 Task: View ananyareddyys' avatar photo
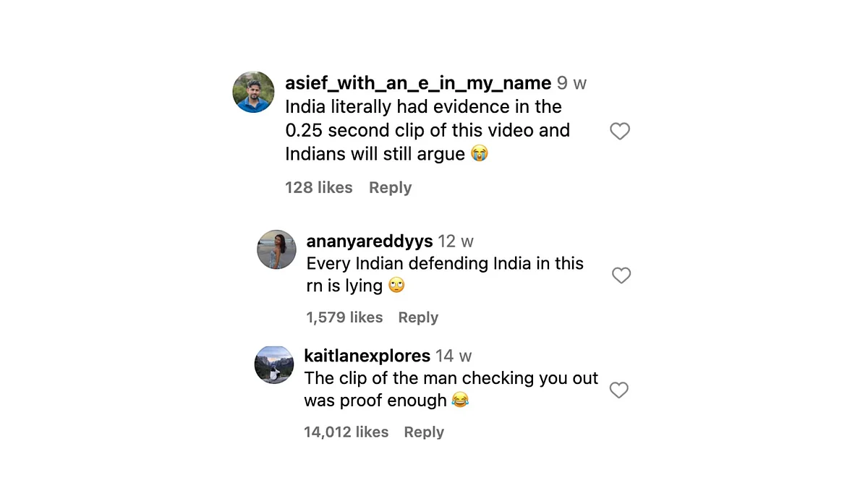[277, 249]
